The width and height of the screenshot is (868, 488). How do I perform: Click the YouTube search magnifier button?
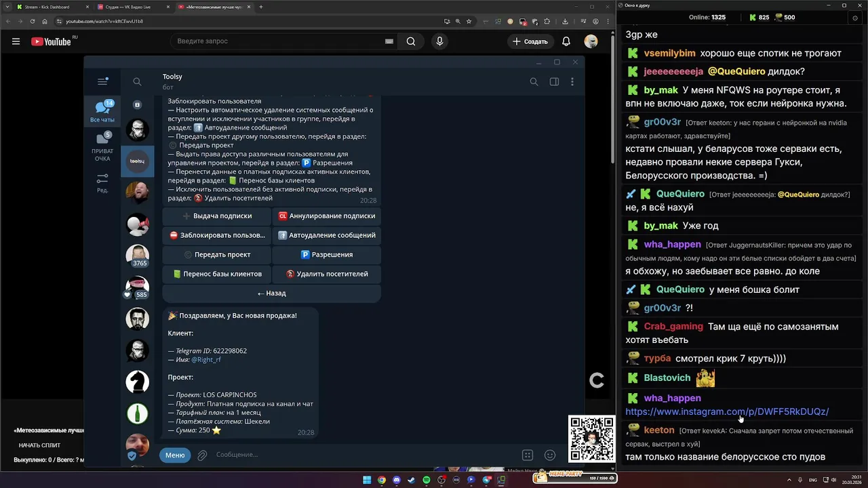(x=411, y=41)
